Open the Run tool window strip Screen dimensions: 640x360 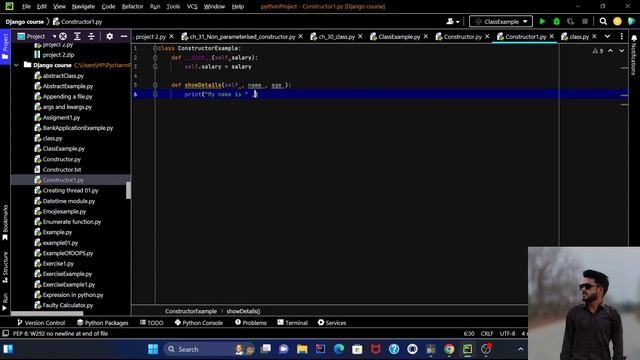(5, 302)
